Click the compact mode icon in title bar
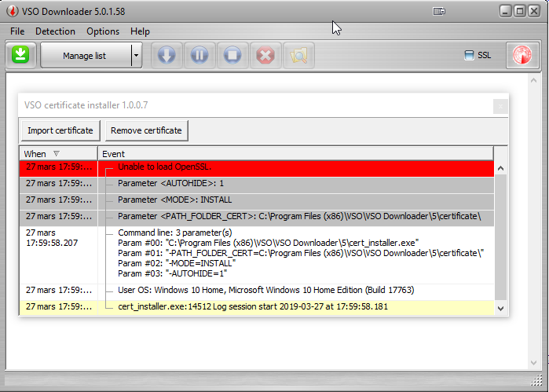The image size is (549, 392). coord(439,12)
